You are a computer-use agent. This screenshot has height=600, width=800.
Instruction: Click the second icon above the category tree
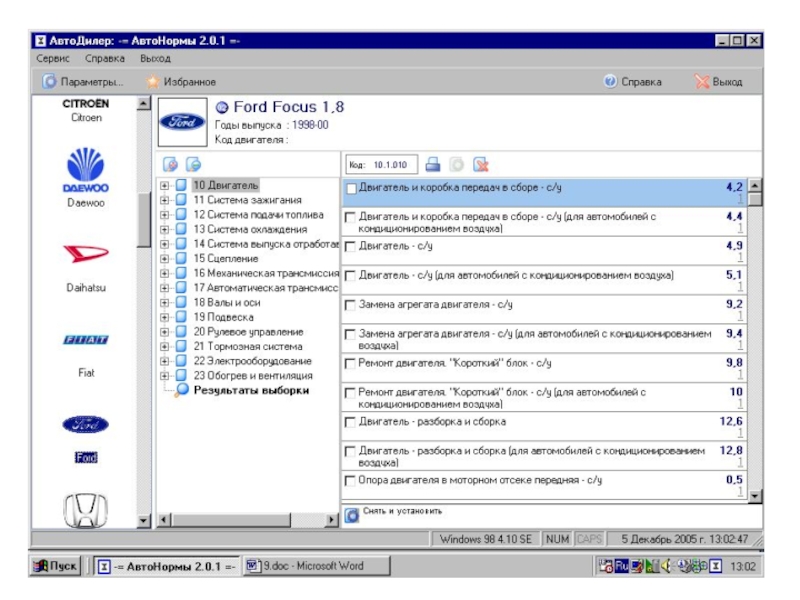point(193,164)
